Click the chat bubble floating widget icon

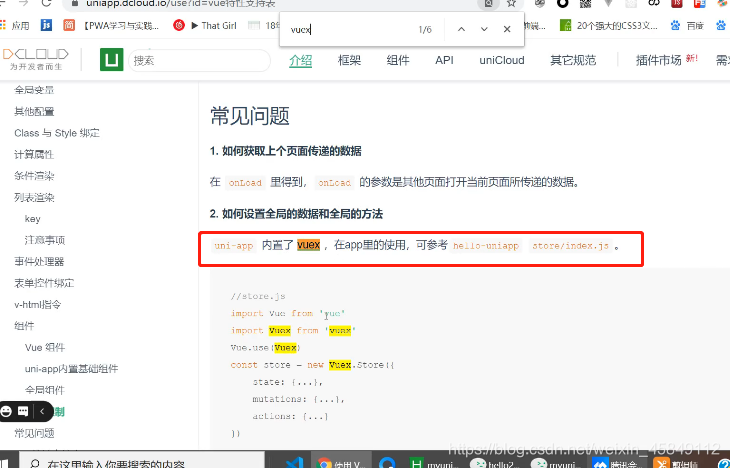[23, 411]
